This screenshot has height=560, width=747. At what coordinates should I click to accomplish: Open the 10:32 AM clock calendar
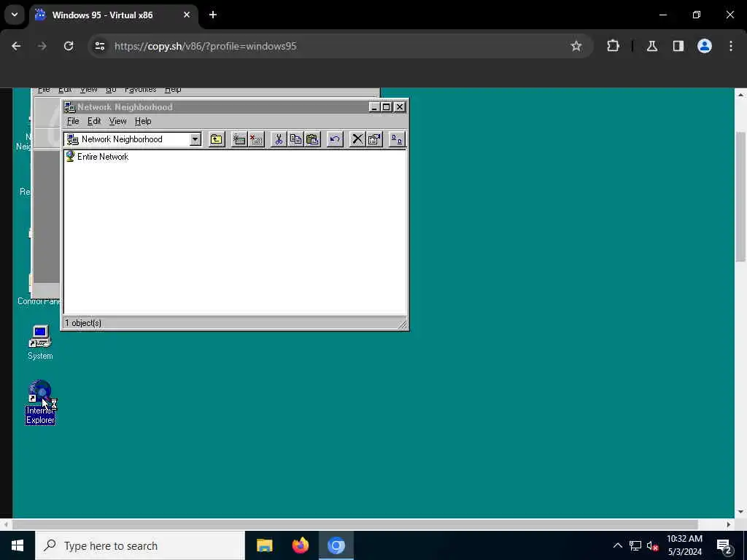coord(684,545)
